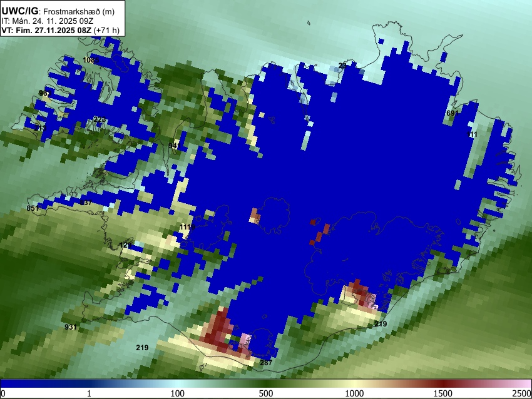Click the 0 label on the scale
The width and height of the screenshot is (532, 399).
tap(3, 393)
